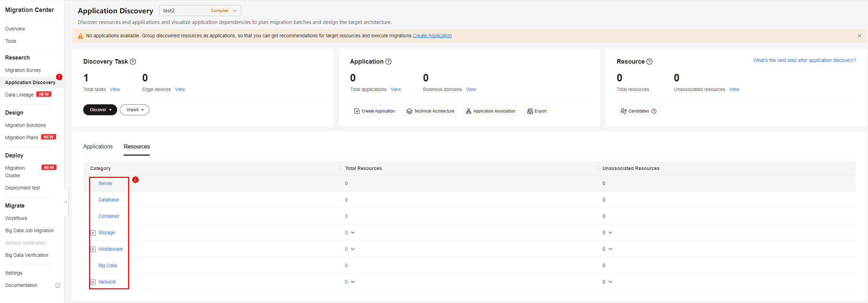
Task: Expand the Network category row
Action: tap(93, 282)
